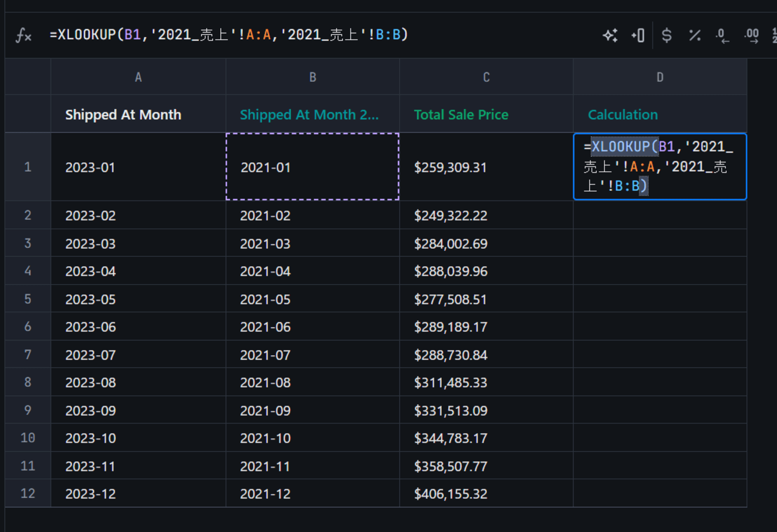Click cell containing 2023-09
777x532 pixels.
tap(138, 410)
